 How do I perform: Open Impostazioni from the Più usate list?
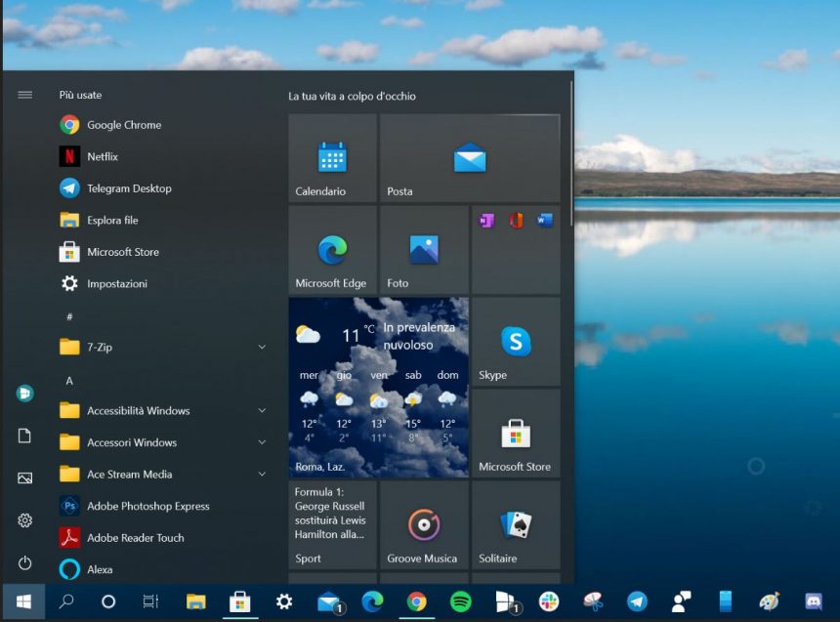pos(161,283)
